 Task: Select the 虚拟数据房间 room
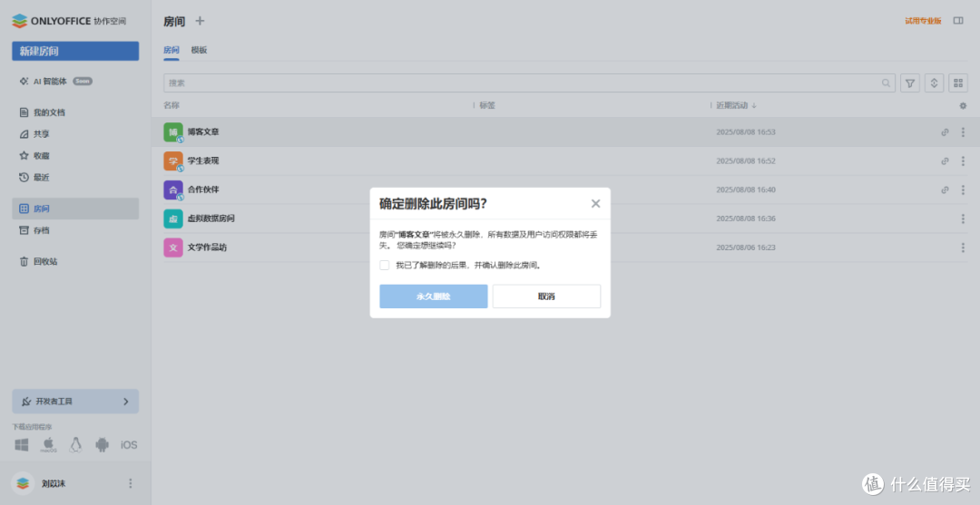(211, 219)
